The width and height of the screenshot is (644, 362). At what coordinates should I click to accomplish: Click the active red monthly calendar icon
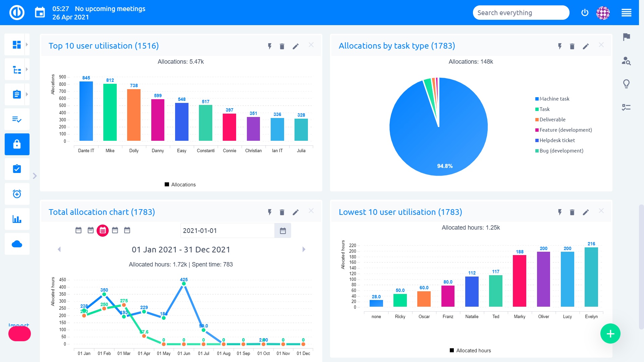point(102,230)
